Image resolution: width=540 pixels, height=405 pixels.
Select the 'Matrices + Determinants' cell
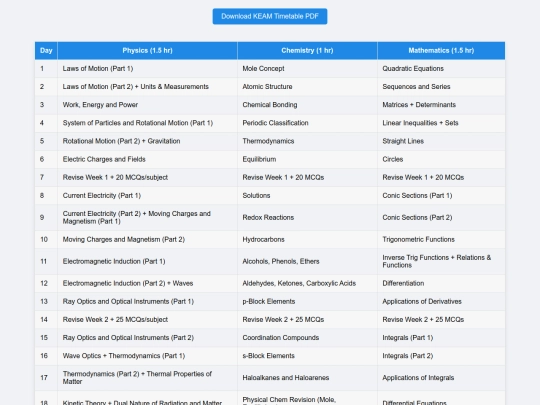coord(441,105)
